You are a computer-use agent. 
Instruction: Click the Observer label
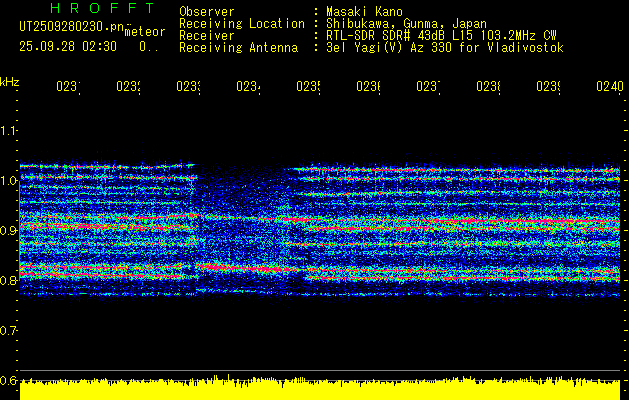click(207, 11)
